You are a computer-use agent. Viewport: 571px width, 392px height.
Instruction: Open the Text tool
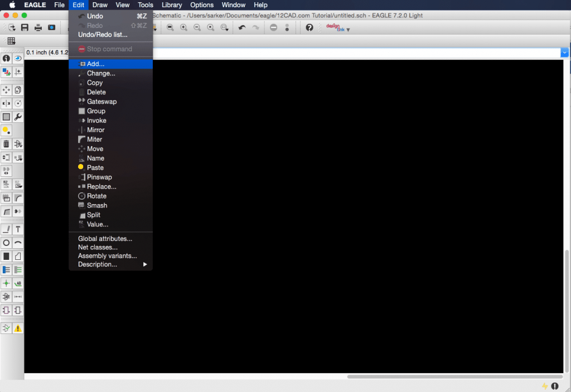point(18,229)
